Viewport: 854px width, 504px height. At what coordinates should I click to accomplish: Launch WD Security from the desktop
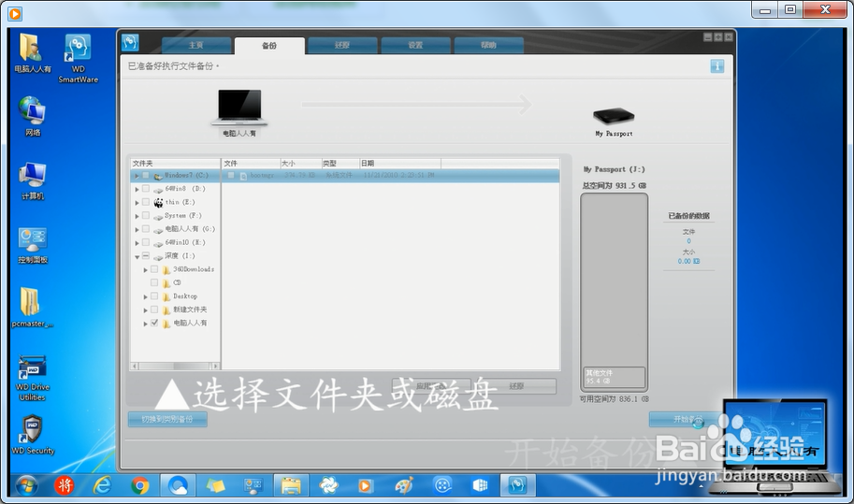tap(32, 434)
